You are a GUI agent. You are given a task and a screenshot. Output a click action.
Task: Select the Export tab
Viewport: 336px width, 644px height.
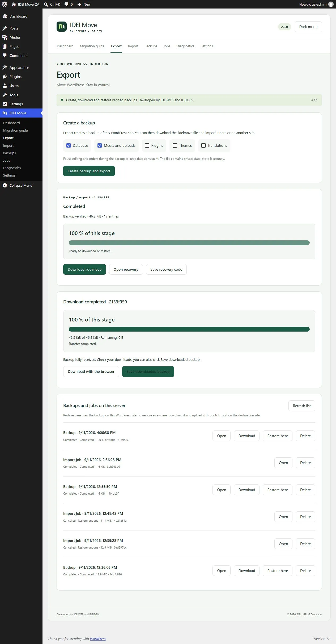pos(116,46)
